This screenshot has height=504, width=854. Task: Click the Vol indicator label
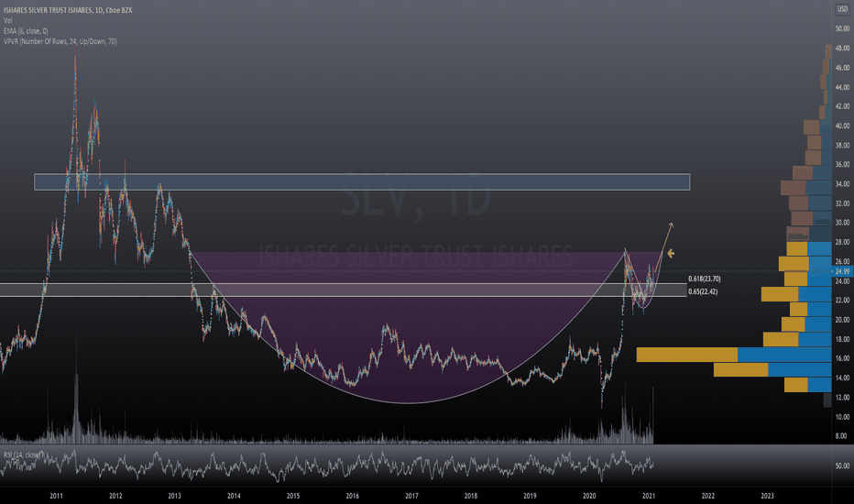[7, 20]
